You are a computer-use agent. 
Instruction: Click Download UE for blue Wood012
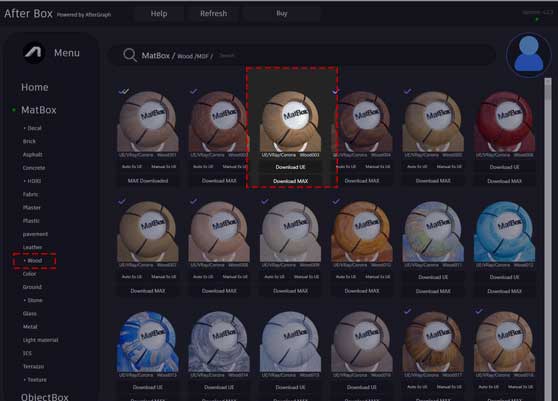(504, 277)
